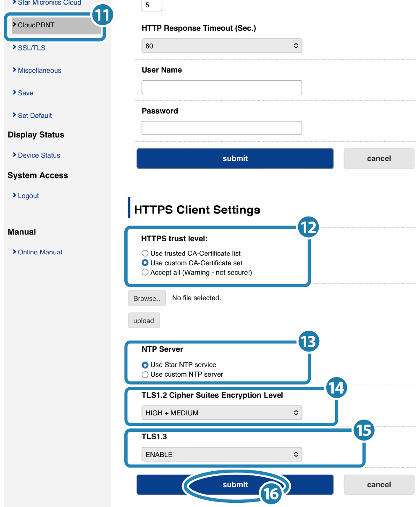
Task: Click Set Default in sidebar
Action: tap(35, 116)
